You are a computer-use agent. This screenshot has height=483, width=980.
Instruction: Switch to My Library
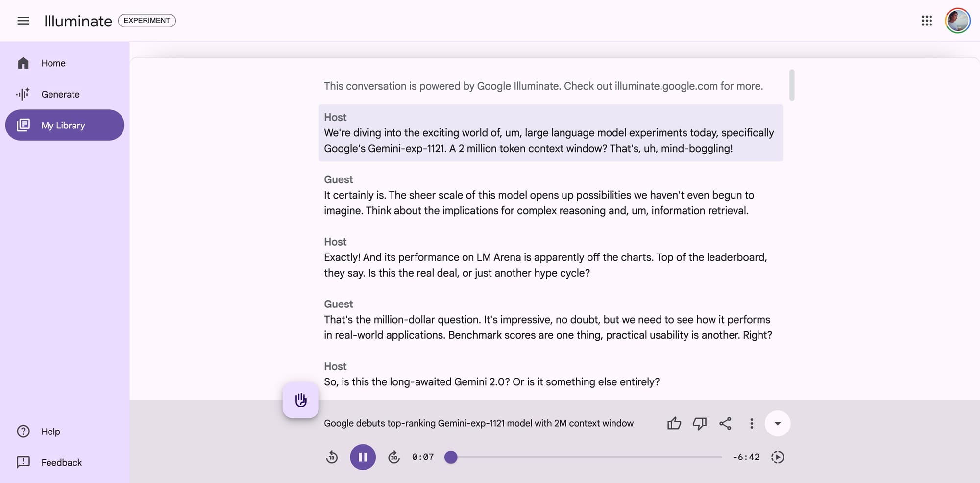click(63, 125)
